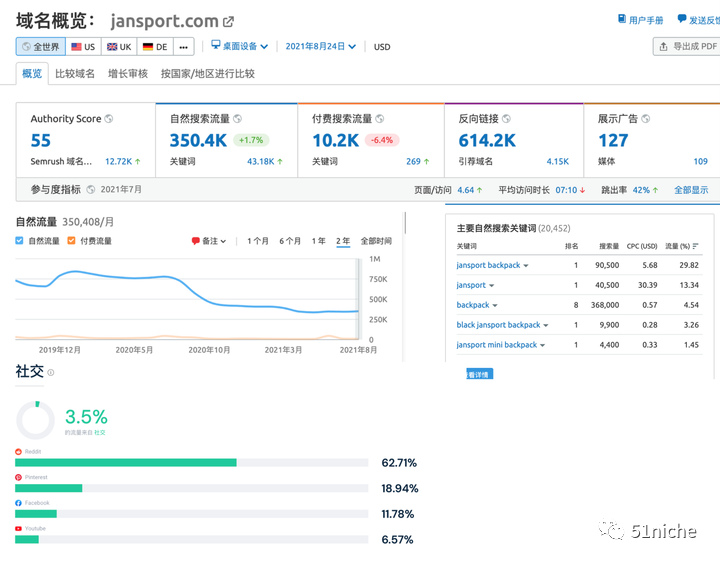Choose the 全部时间 time range
This screenshot has height=561, width=720.
pos(376,241)
